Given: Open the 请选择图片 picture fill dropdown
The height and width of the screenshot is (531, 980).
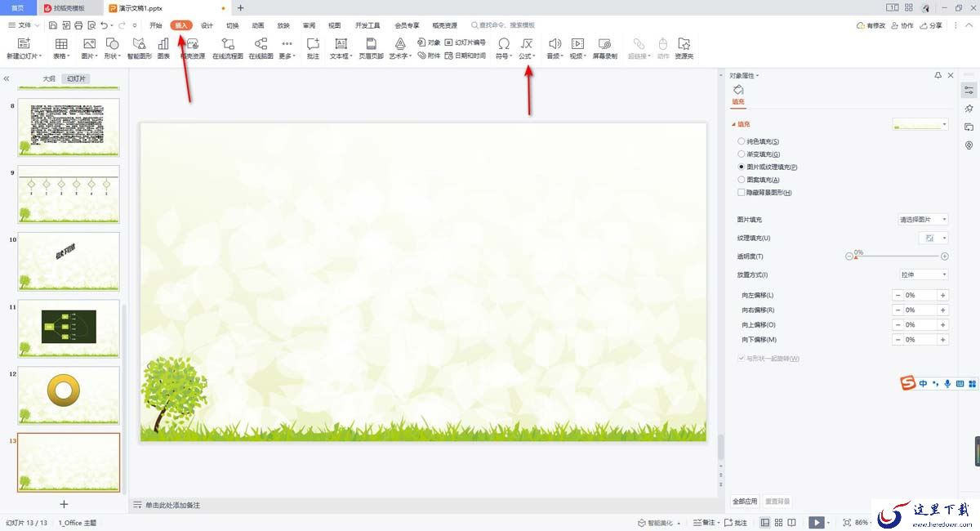Looking at the screenshot, I should coord(923,220).
